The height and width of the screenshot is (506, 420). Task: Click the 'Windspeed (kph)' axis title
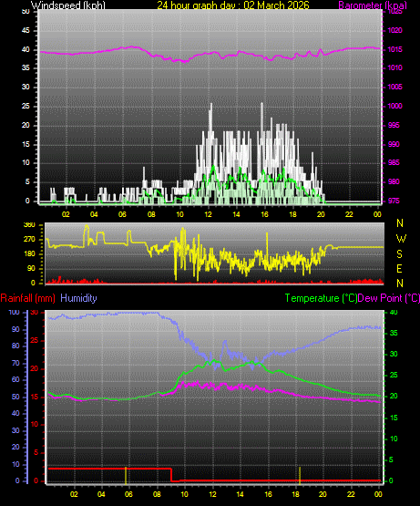68,5
